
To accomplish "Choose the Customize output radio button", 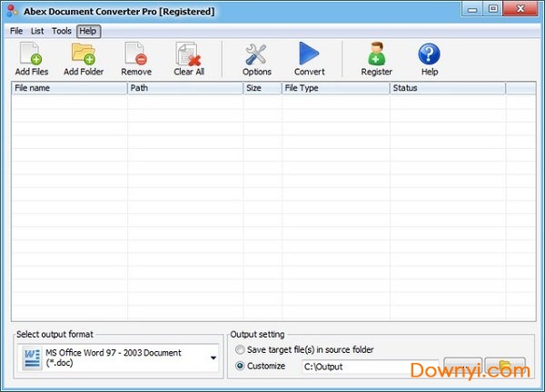I will click(240, 367).
